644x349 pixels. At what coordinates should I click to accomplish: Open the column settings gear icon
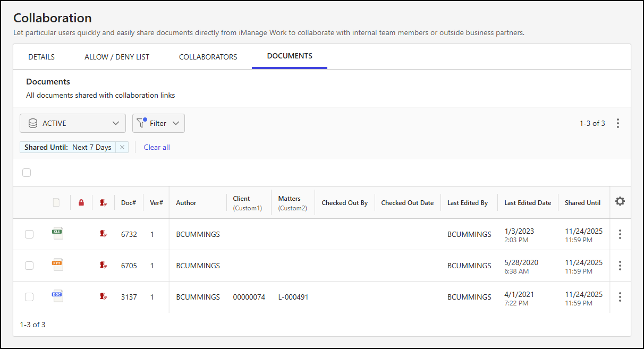(x=620, y=202)
